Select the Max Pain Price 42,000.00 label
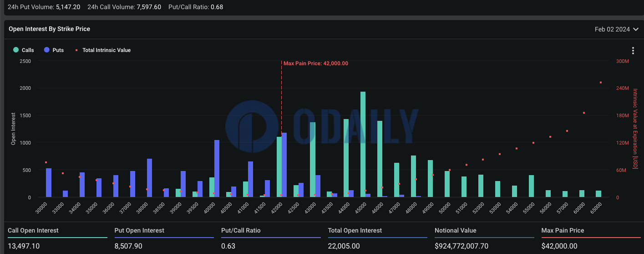644x254 pixels. coord(315,63)
